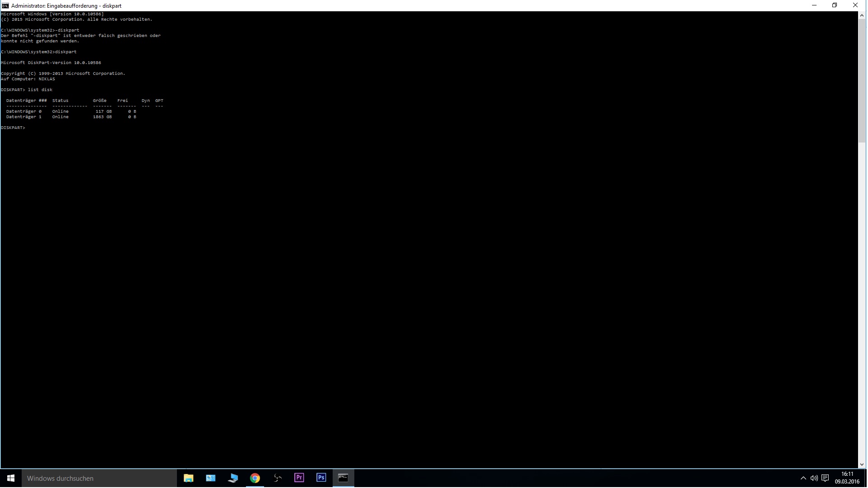868x488 pixels.
Task: Open the Action Center notifications
Action: pos(826,479)
